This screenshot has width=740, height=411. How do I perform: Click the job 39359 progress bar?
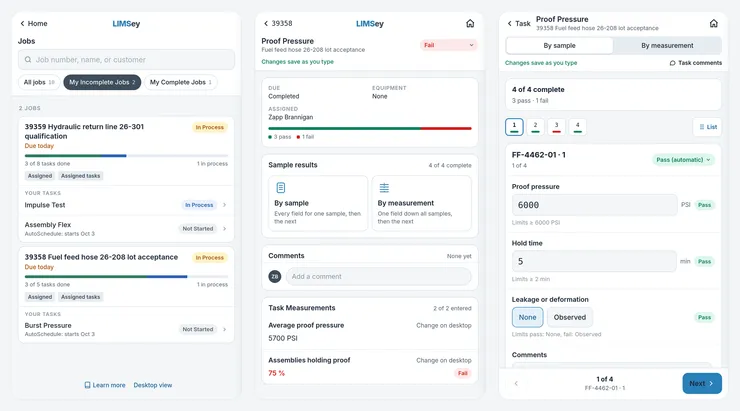tap(126, 155)
